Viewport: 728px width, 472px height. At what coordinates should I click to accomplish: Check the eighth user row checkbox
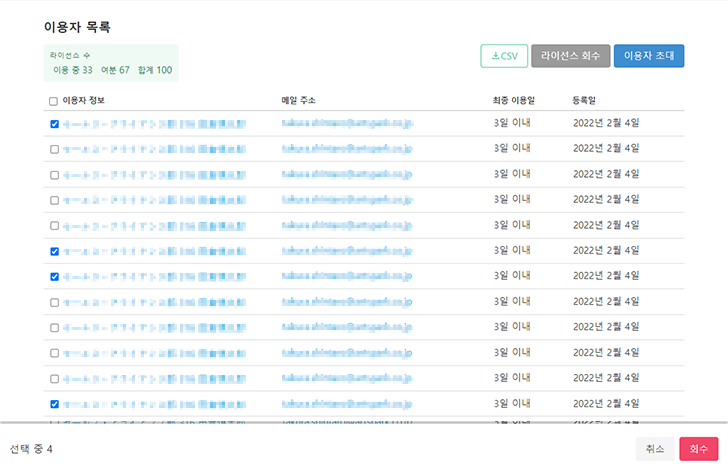(54, 302)
